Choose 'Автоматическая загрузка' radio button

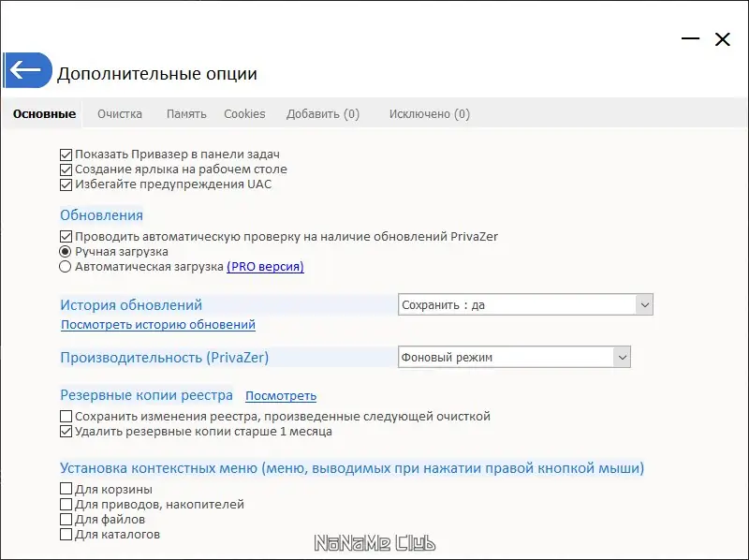coord(66,267)
